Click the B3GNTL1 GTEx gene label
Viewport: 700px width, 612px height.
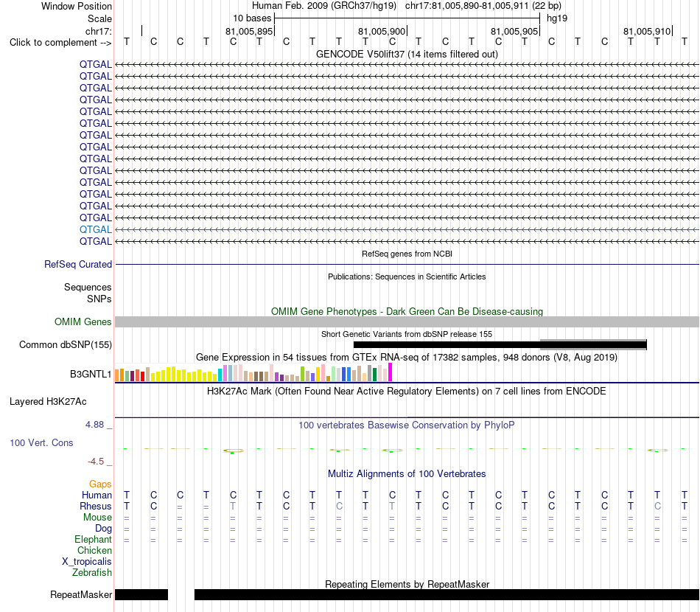(x=91, y=375)
